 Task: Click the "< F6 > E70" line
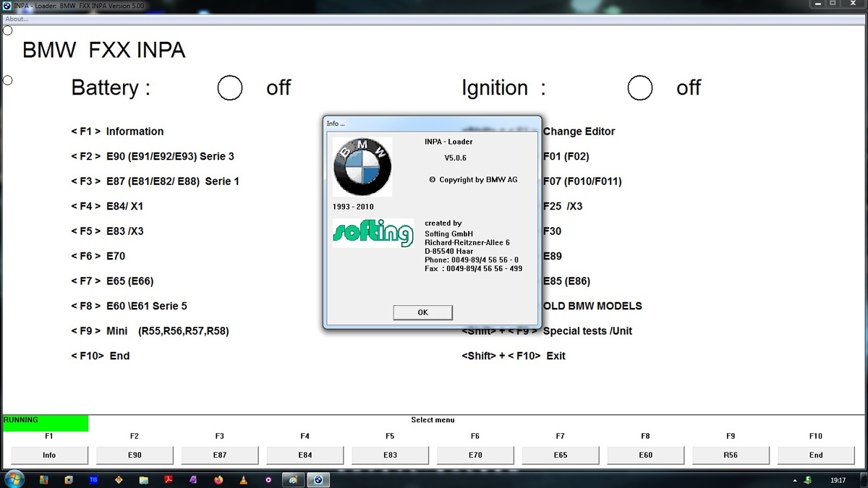98,256
